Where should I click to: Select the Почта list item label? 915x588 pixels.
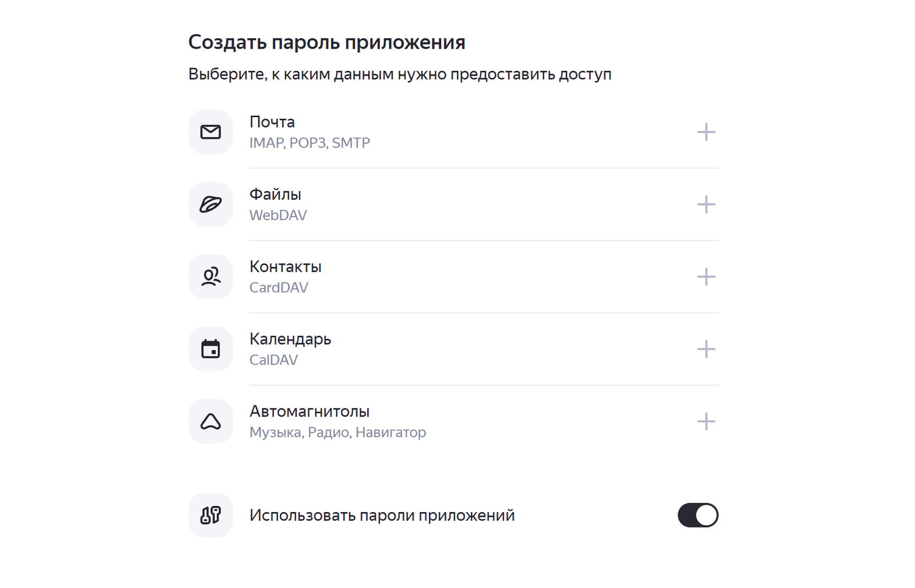point(272,122)
